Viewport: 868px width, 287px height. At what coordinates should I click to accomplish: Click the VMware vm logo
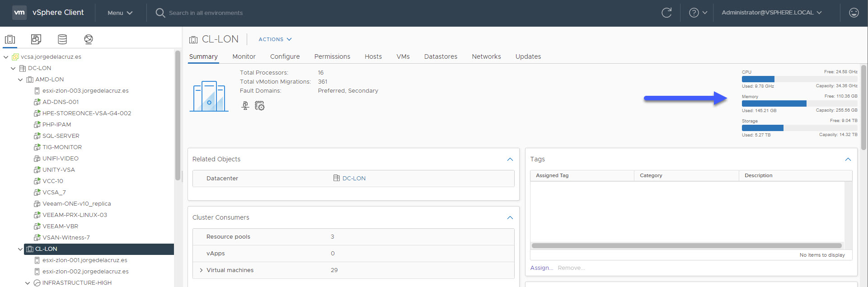(x=19, y=13)
